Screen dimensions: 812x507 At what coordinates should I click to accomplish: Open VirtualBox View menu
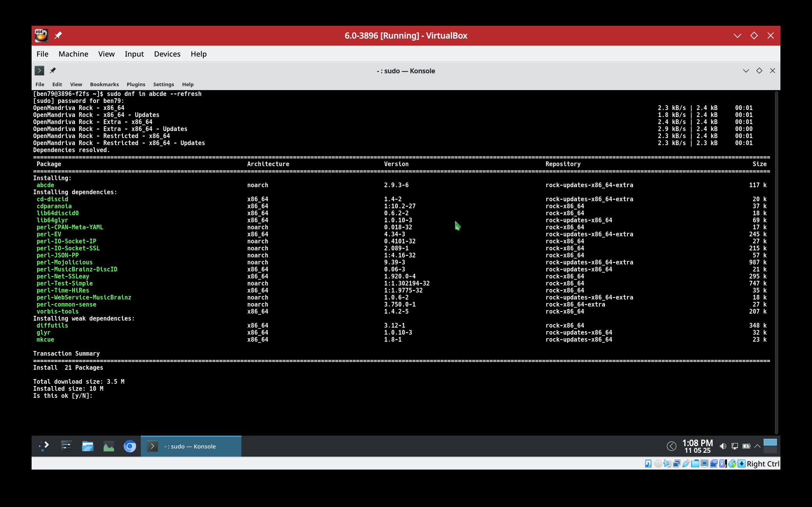106,54
